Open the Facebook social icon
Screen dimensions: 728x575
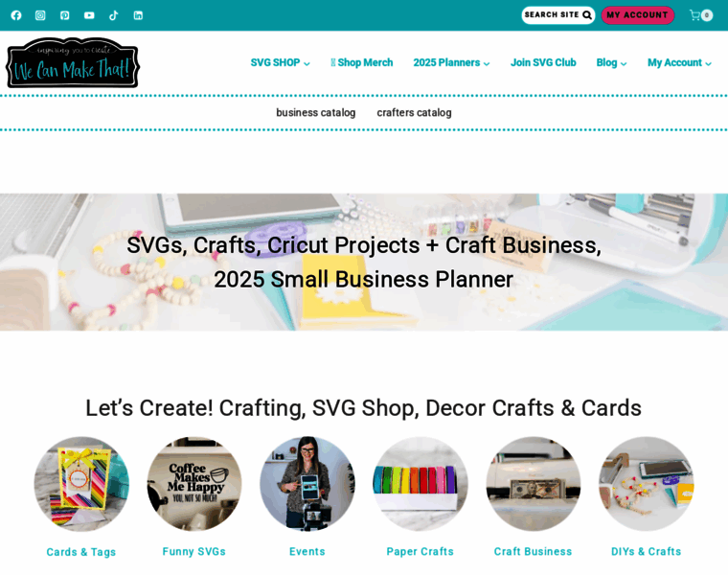(x=16, y=15)
